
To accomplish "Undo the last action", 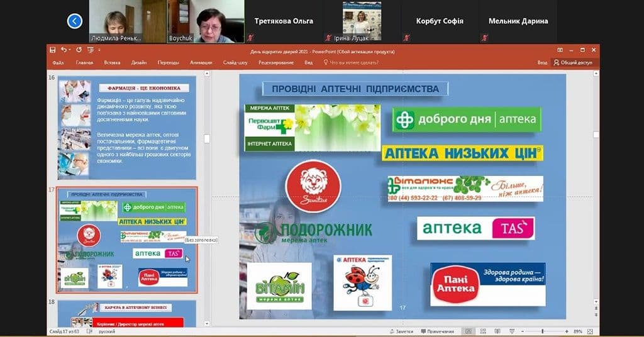I will (x=64, y=50).
